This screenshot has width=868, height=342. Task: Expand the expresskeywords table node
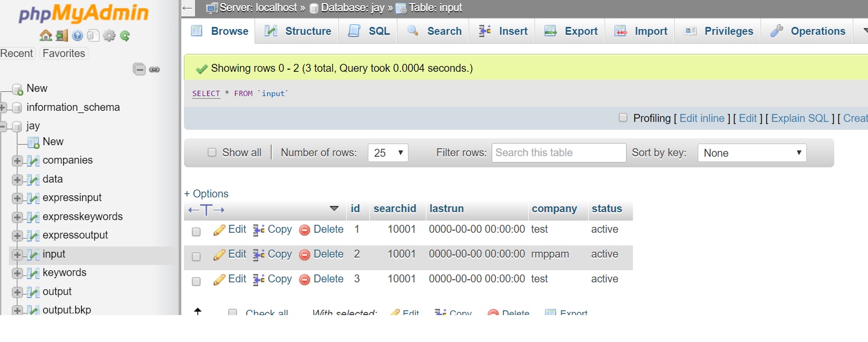pyautogui.click(x=17, y=217)
